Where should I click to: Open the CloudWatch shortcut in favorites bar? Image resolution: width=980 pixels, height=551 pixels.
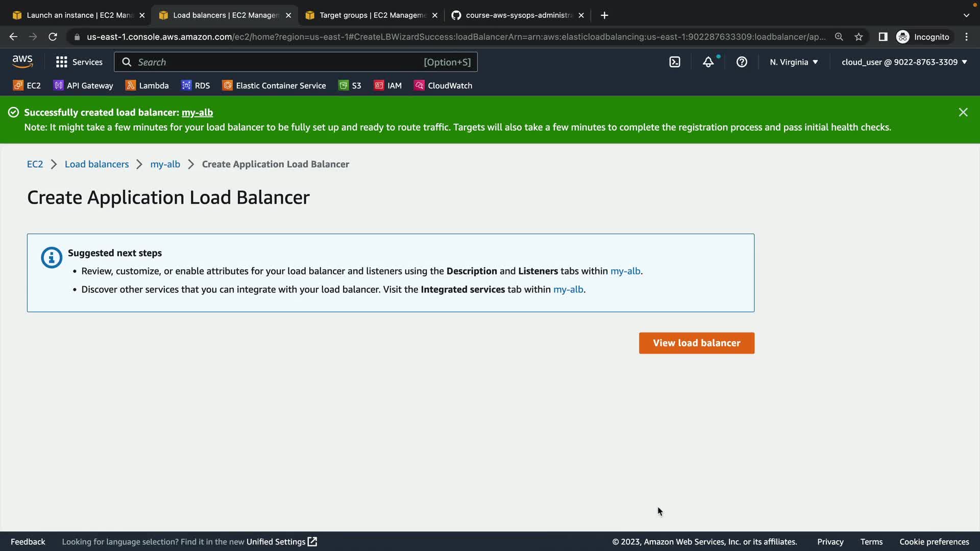443,86
